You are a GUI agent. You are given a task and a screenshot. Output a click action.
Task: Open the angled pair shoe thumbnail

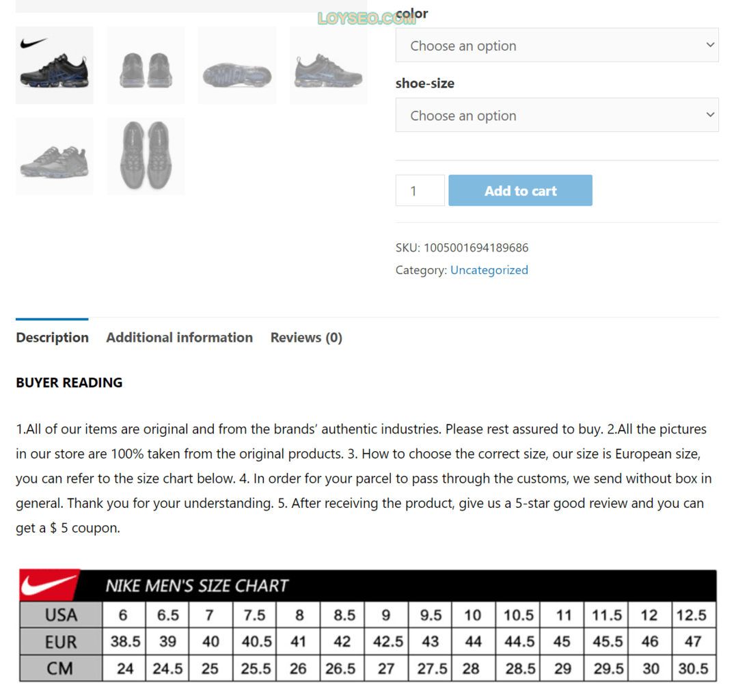[54, 157]
